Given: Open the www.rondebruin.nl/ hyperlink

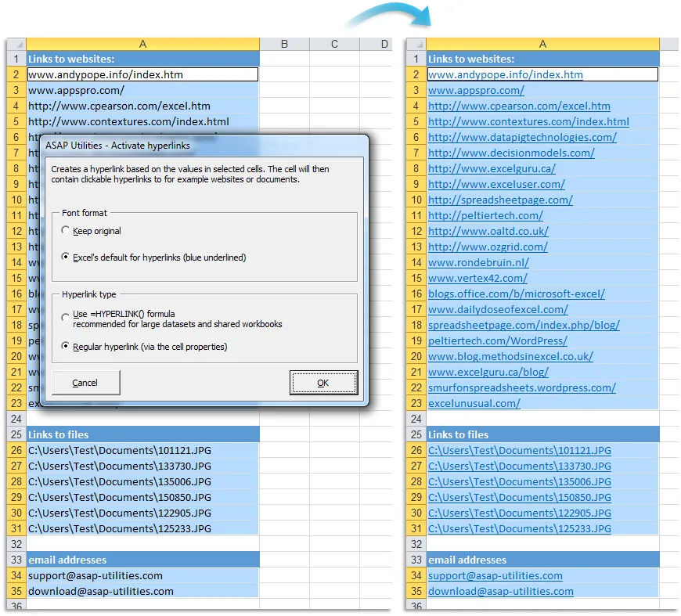Looking at the screenshot, I should pos(478,262).
